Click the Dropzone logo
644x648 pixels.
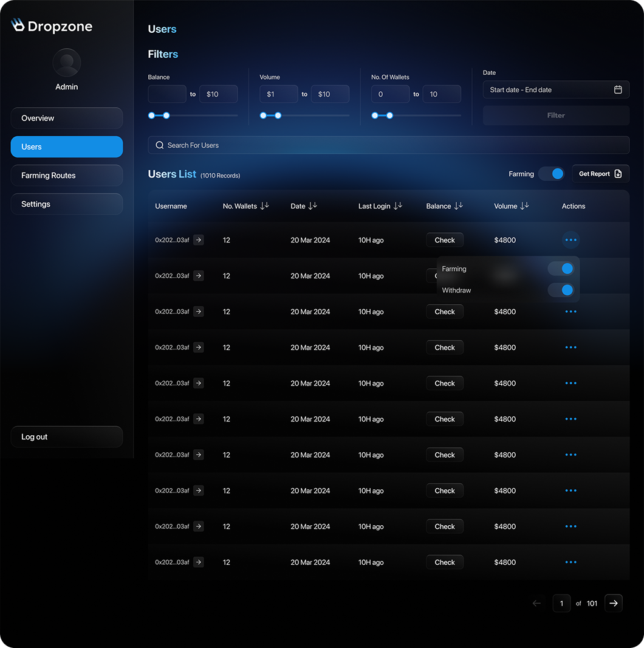click(52, 26)
